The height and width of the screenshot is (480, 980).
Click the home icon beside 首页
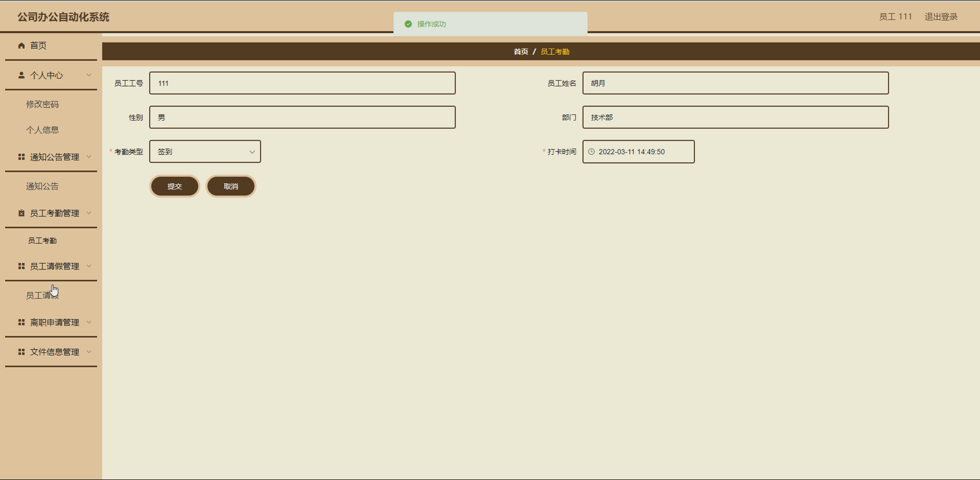[x=22, y=46]
